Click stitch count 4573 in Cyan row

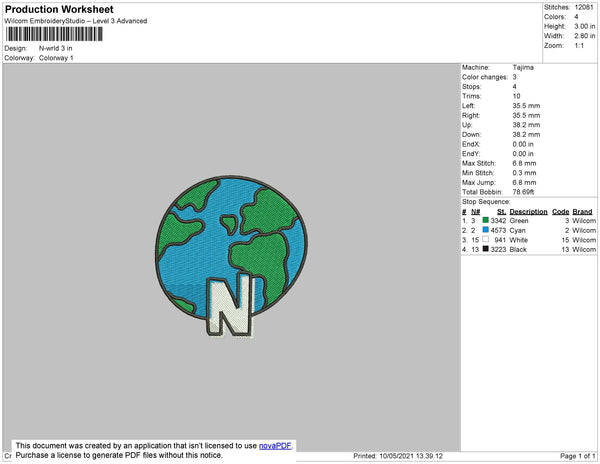click(x=498, y=230)
